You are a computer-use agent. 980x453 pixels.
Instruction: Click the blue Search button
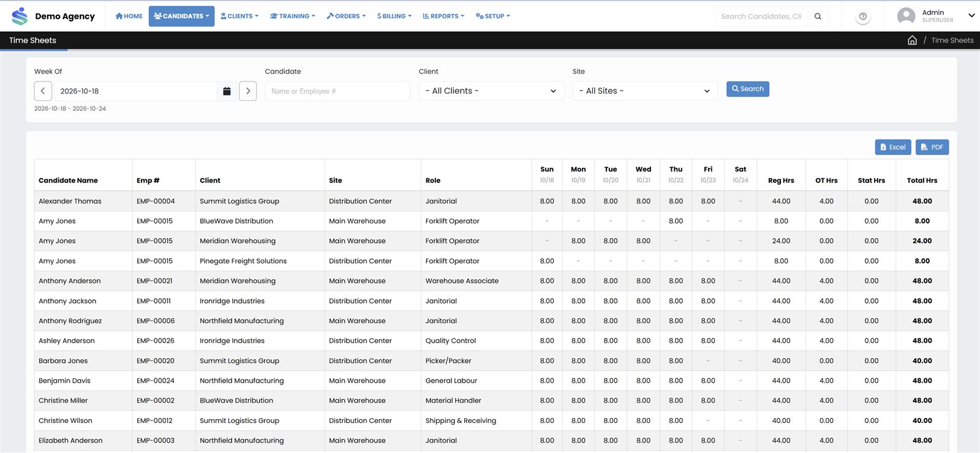click(748, 89)
